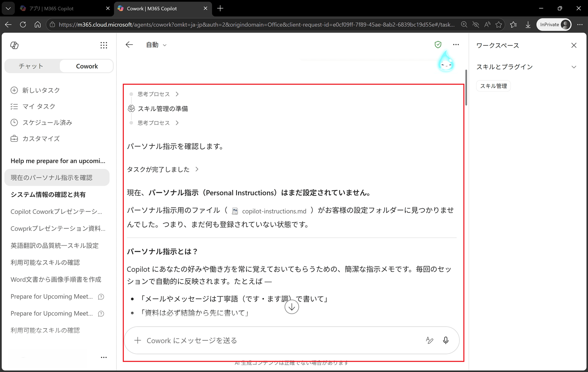Viewport: 588px width, 372px height.
Task: Click the address bar URL
Action: point(257,24)
